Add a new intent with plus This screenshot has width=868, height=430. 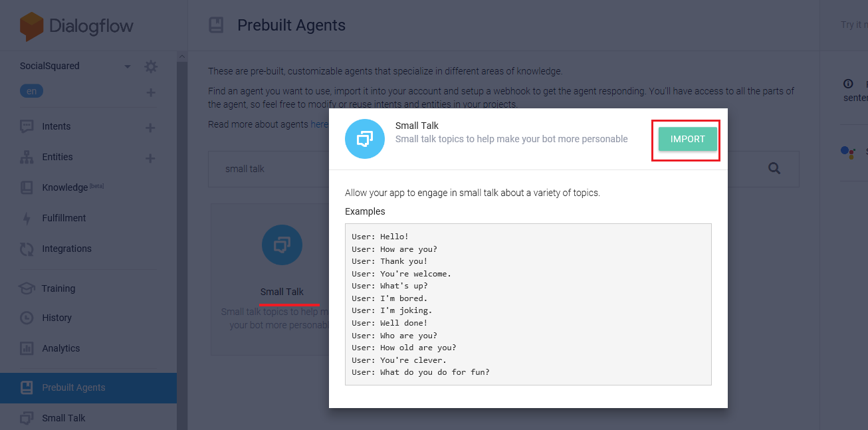(x=150, y=127)
